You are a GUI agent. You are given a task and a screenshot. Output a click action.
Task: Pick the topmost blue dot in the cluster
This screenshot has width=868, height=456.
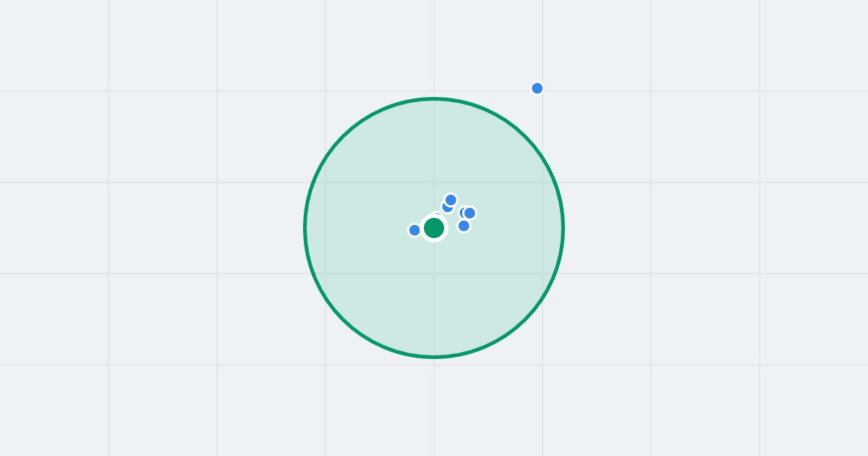point(451,200)
